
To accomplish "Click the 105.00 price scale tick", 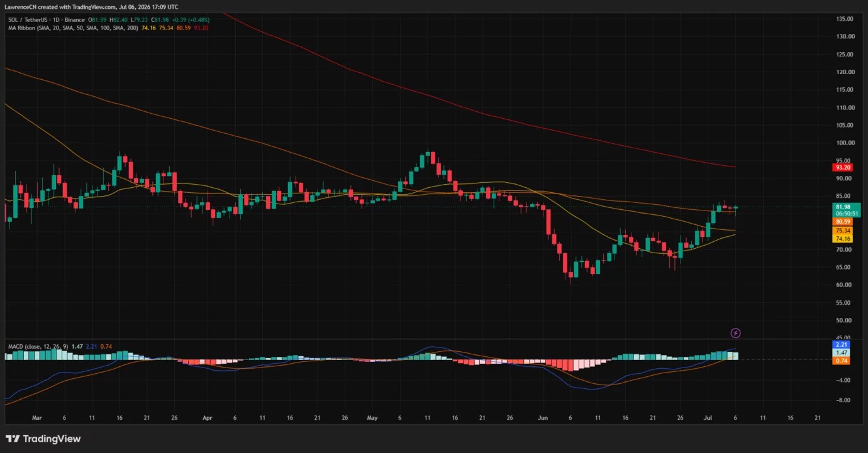I will click(845, 125).
